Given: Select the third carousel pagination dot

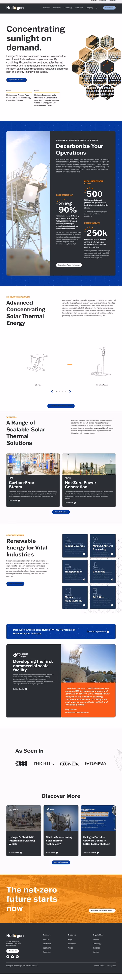Looking at the screenshot, I should (x=63, y=391).
